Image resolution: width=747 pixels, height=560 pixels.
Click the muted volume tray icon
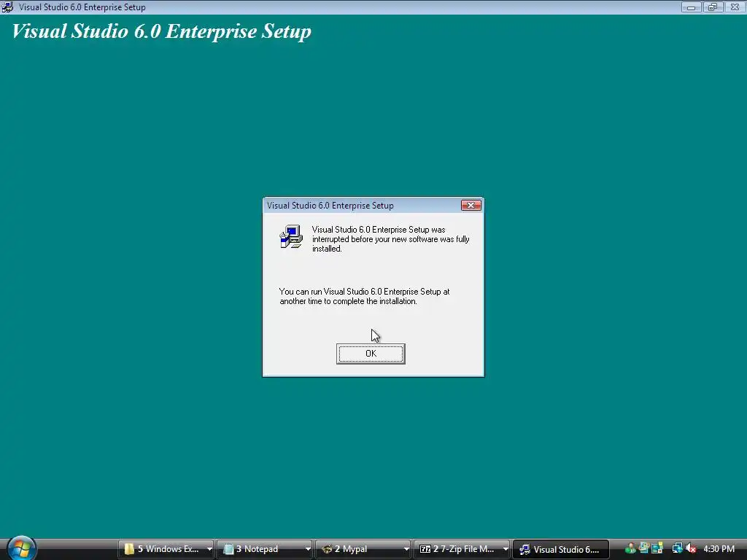[x=692, y=548]
